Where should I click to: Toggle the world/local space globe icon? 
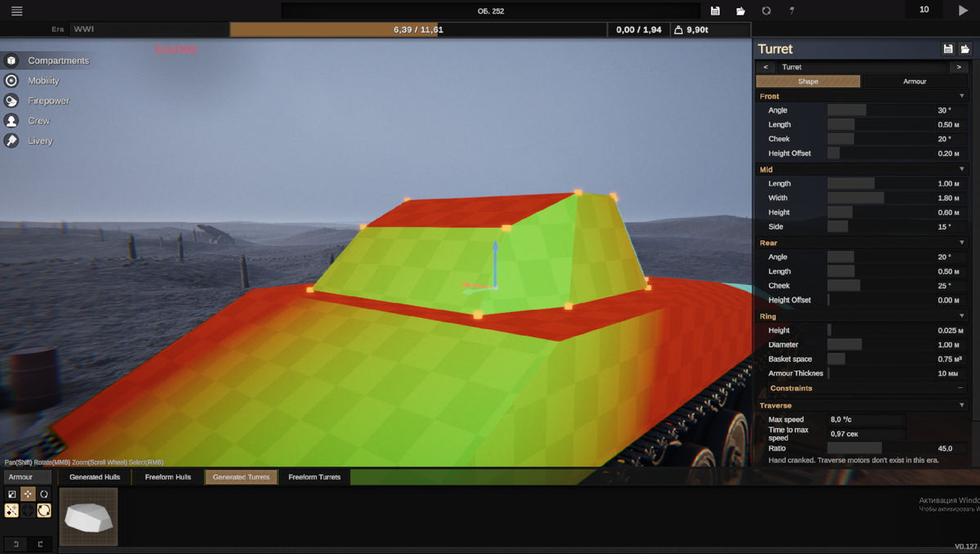pyautogui.click(x=28, y=511)
